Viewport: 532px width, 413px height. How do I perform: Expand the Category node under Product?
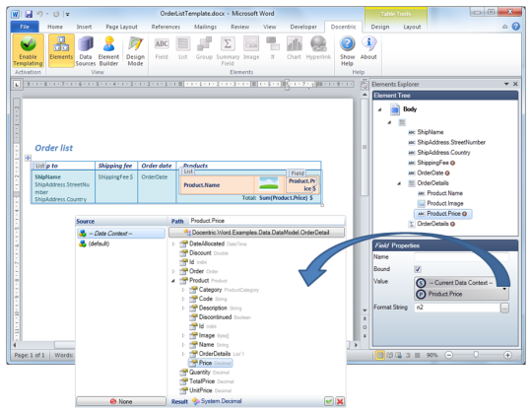pyautogui.click(x=183, y=290)
